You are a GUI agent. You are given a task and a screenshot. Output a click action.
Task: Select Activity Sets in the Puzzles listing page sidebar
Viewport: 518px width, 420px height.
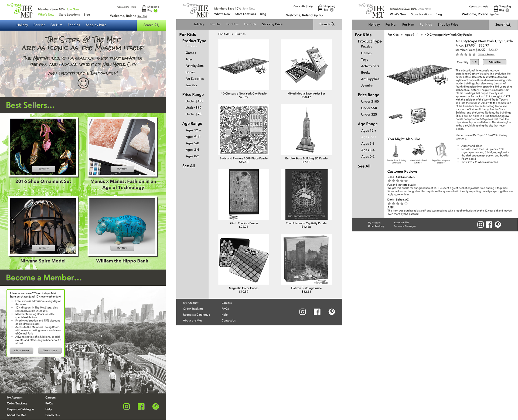[195, 66]
